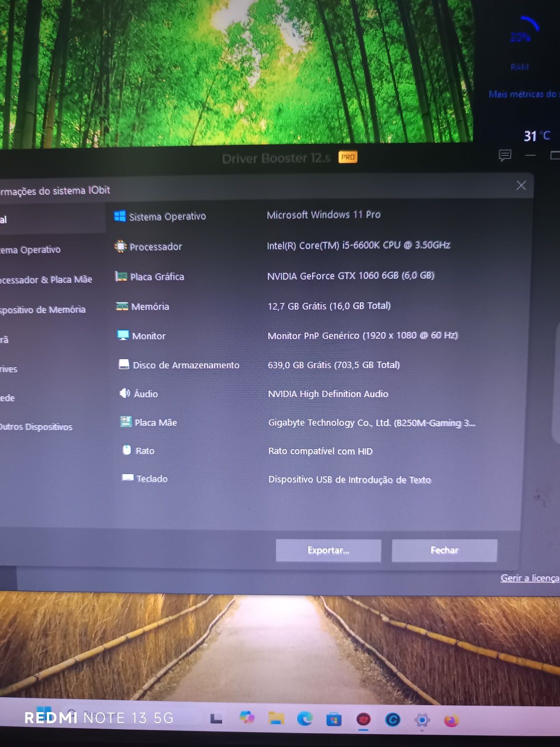
Task: Open Task View from the taskbar
Action: pyautogui.click(x=216, y=719)
